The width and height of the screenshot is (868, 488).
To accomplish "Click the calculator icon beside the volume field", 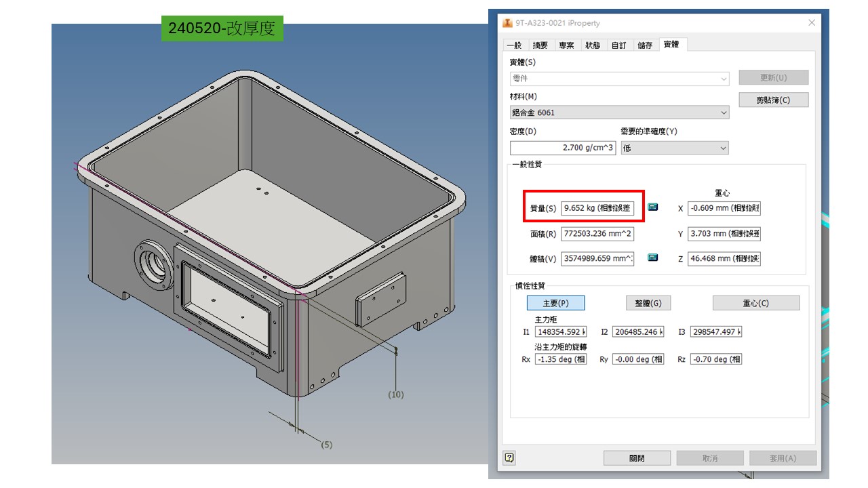I will (x=652, y=258).
